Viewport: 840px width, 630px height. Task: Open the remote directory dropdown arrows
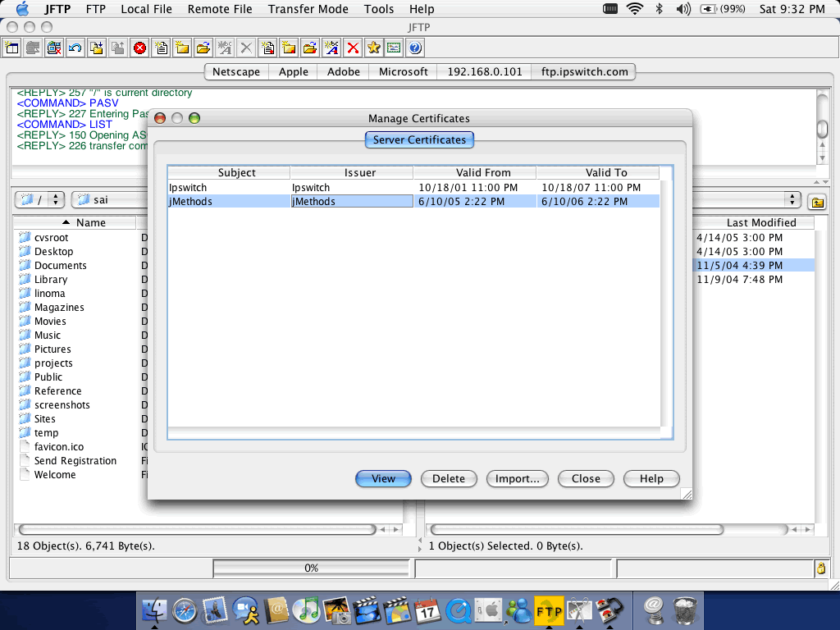tap(792, 200)
